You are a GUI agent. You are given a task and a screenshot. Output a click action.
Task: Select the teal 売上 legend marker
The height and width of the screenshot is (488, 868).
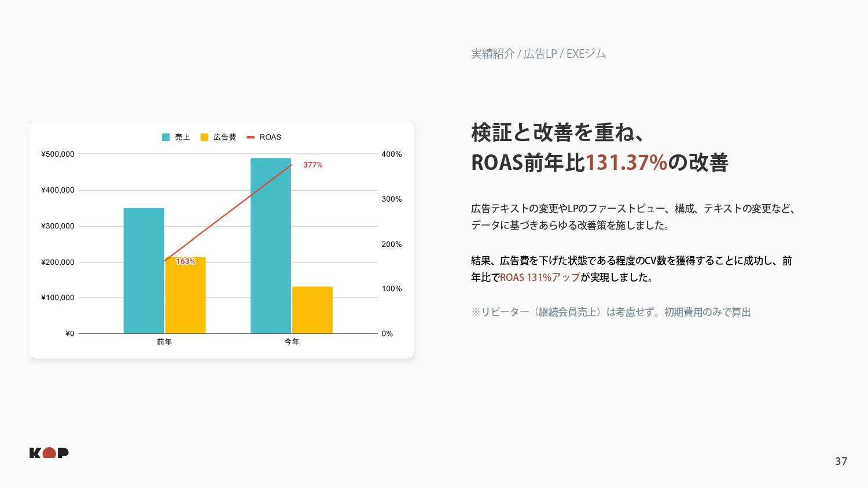(x=165, y=137)
